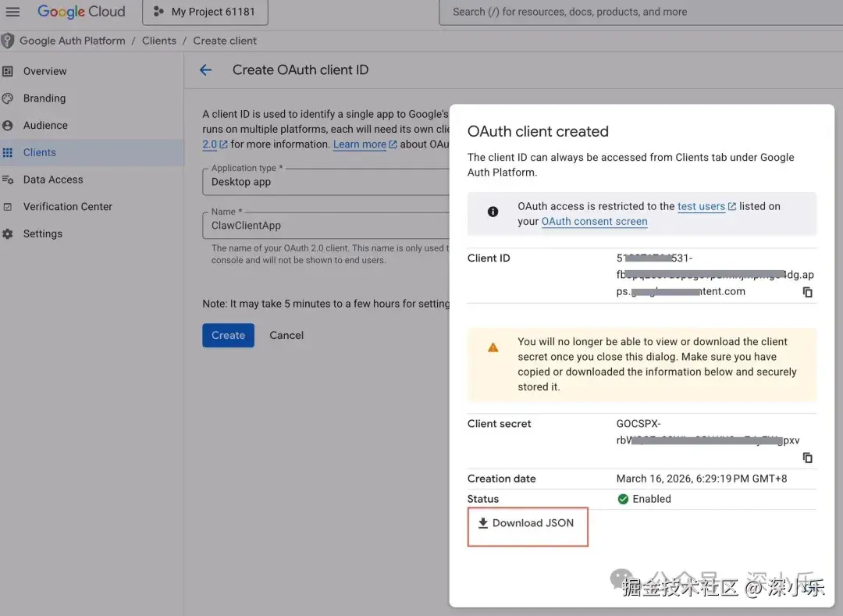Click the Google Cloud logo
The width and height of the screenshot is (843, 616).
click(x=81, y=11)
